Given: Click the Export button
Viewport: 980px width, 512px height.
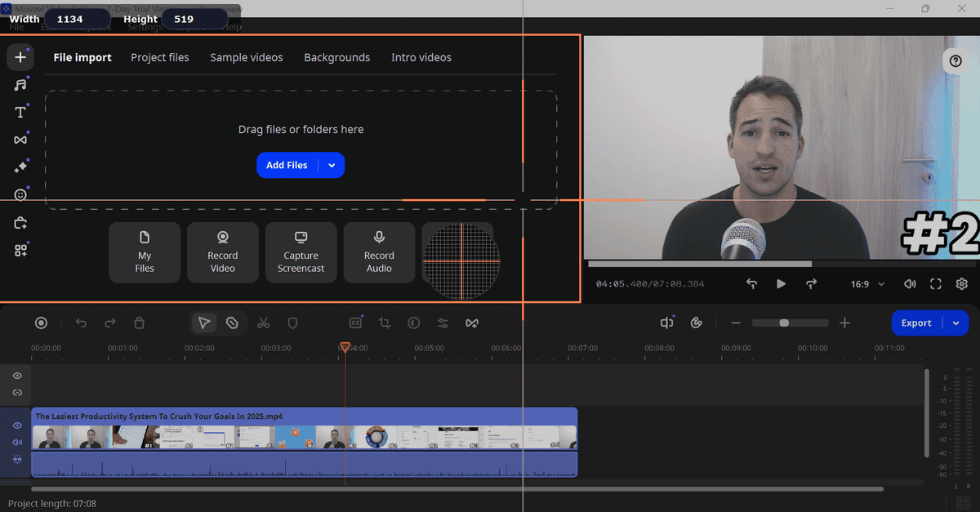Looking at the screenshot, I should [x=916, y=323].
